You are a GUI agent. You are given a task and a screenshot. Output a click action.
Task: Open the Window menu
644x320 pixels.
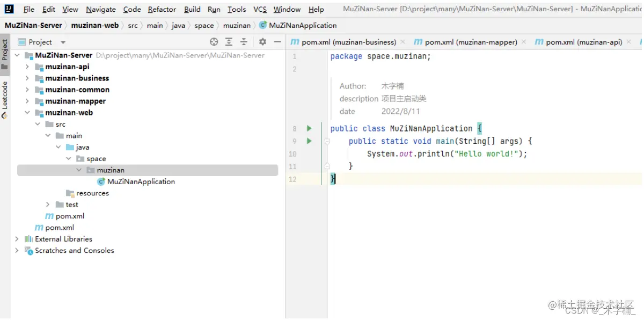(287, 9)
